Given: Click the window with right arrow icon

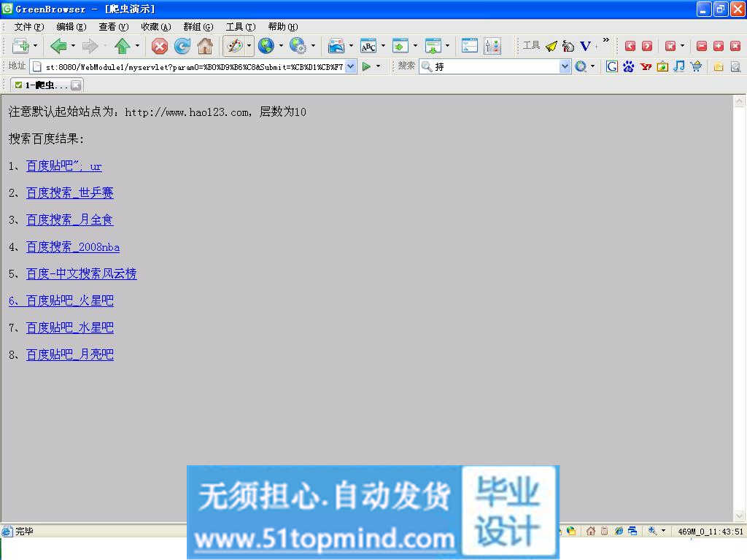Looking at the screenshot, I should [x=400, y=46].
